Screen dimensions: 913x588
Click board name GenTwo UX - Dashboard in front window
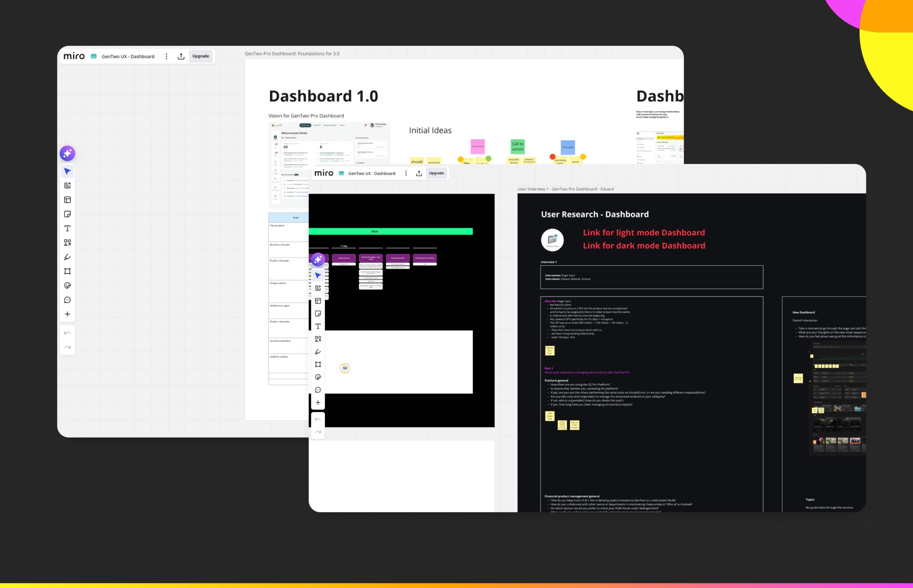tap(372, 173)
